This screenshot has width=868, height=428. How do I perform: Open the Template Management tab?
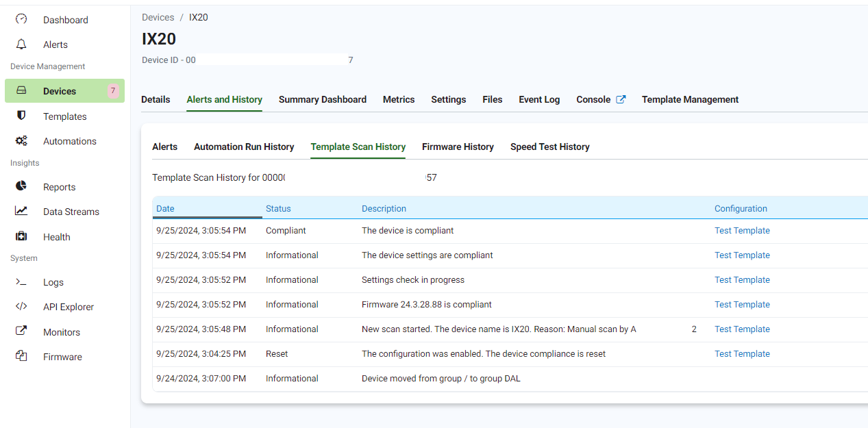coord(690,99)
